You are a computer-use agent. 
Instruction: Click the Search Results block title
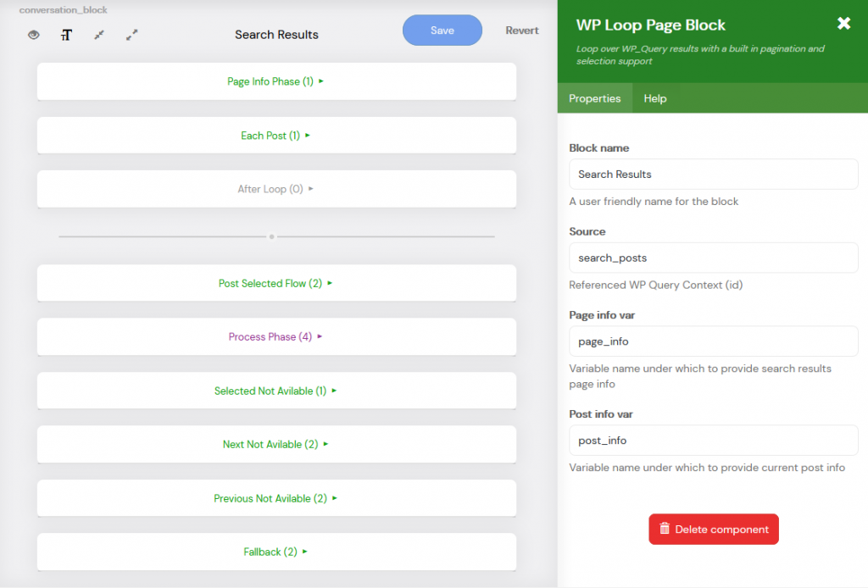coord(277,34)
